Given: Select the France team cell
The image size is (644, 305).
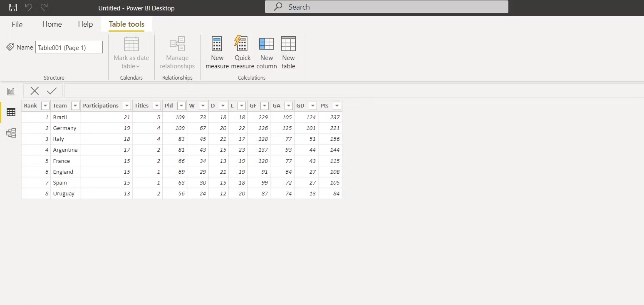Looking at the screenshot, I should click(x=66, y=161).
